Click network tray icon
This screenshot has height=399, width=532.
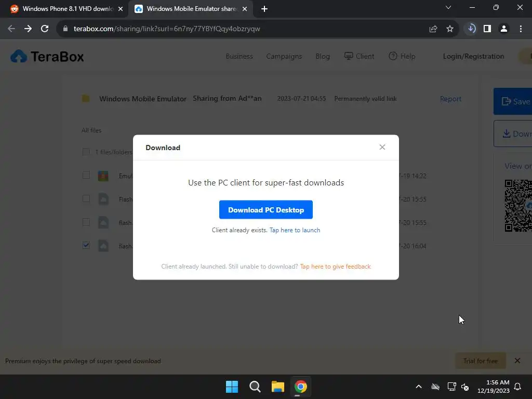coord(451,387)
